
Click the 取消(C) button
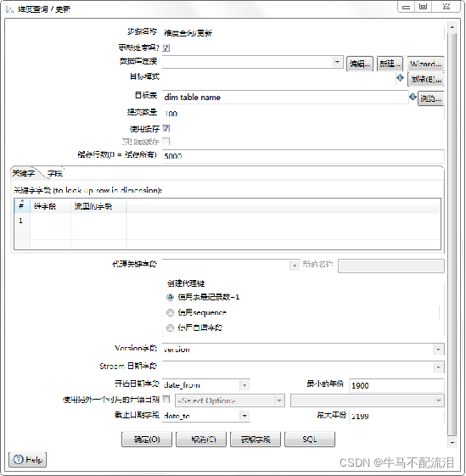201,440
